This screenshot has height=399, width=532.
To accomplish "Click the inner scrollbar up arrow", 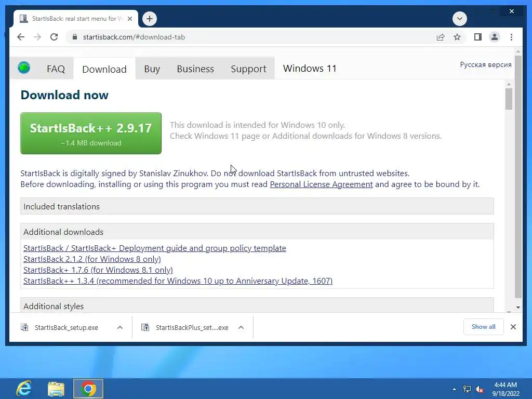I will (508, 84).
